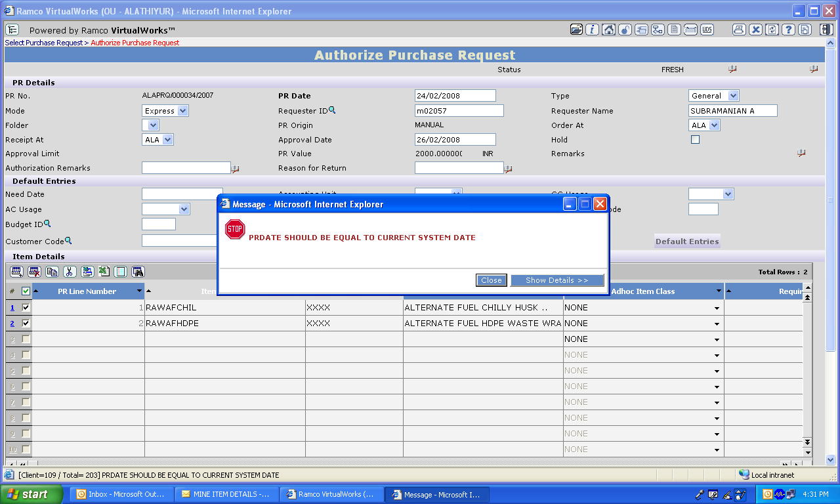
Task: Open Adhoc Item Class dropdown for RAWAFCHIL row
Action: pos(716,308)
